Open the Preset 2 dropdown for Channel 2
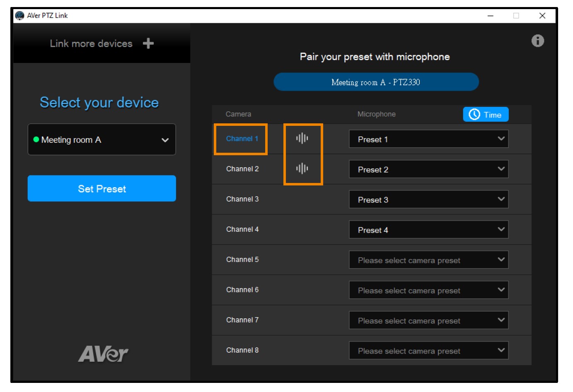This screenshot has height=392, width=573. [428, 169]
